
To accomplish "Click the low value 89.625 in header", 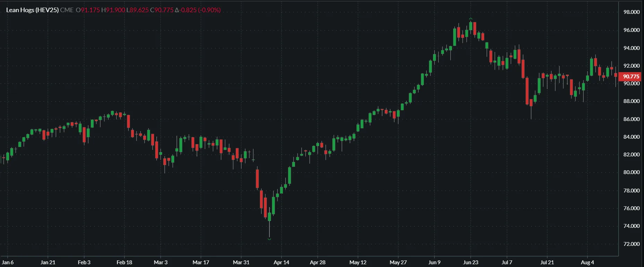I will point(139,10).
